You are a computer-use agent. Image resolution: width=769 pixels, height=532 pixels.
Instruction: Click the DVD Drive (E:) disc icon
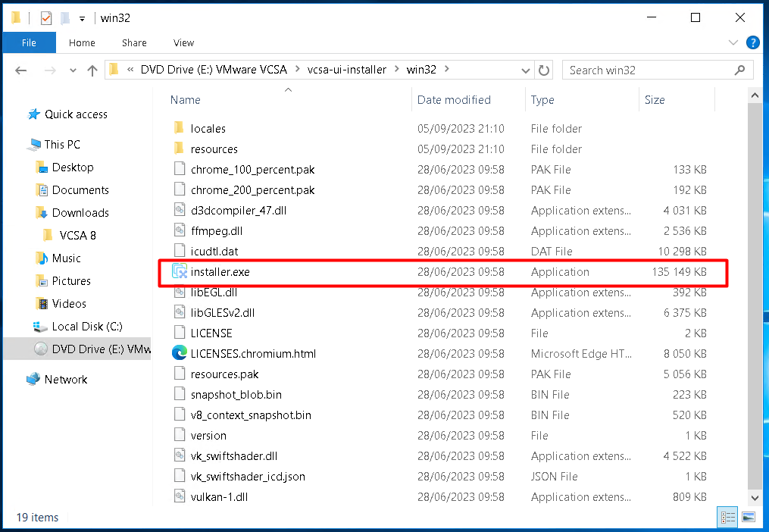(41, 349)
